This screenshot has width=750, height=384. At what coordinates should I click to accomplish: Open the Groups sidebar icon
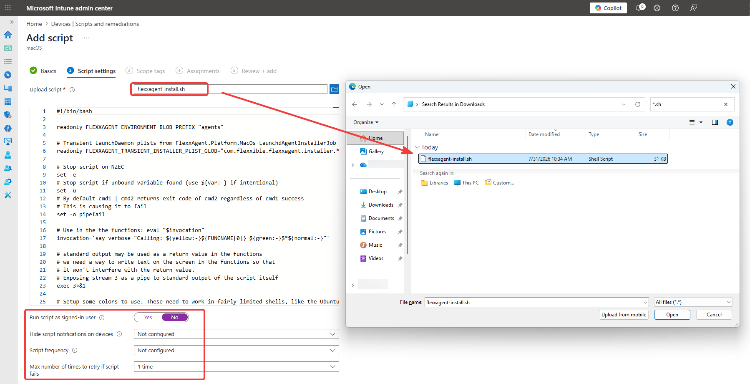[x=8, y=168]
